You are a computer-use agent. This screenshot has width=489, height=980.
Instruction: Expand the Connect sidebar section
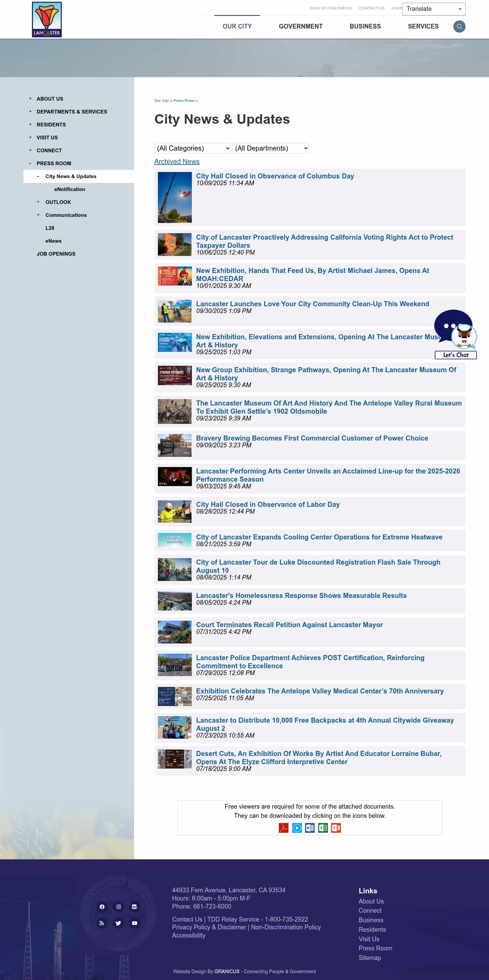[31, 150]
